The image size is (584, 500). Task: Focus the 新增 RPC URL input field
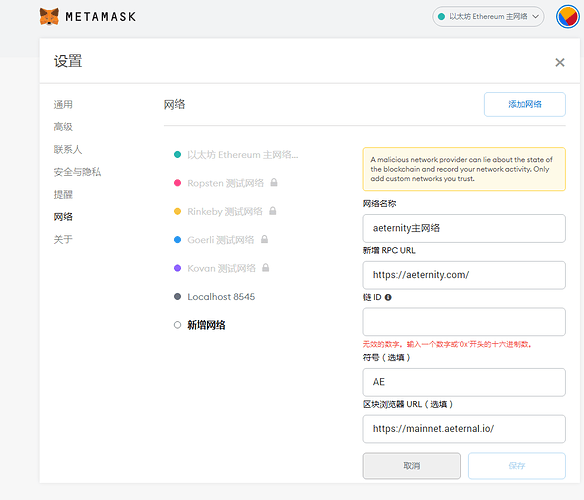464,275
